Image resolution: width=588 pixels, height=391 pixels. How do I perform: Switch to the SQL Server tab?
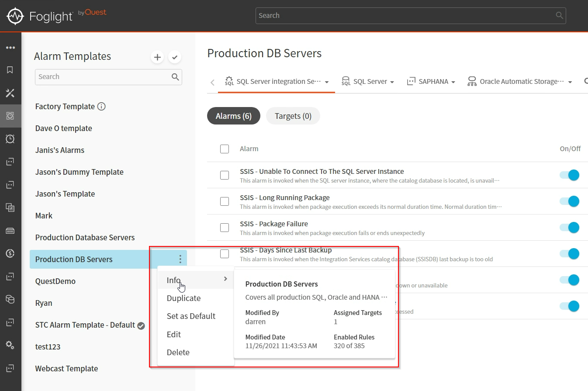click(x=368, y=81)
